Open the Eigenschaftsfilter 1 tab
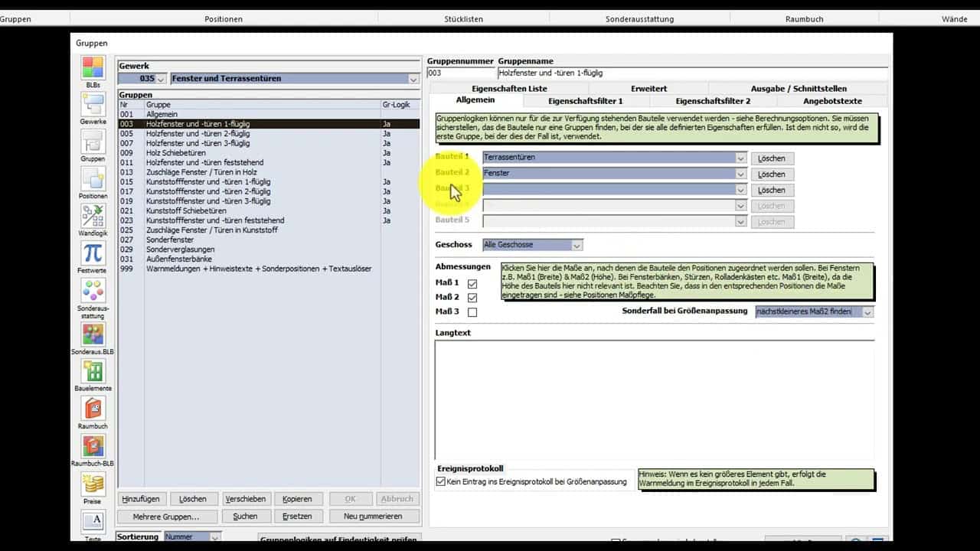The image size is (980, 551). (586, 101)
